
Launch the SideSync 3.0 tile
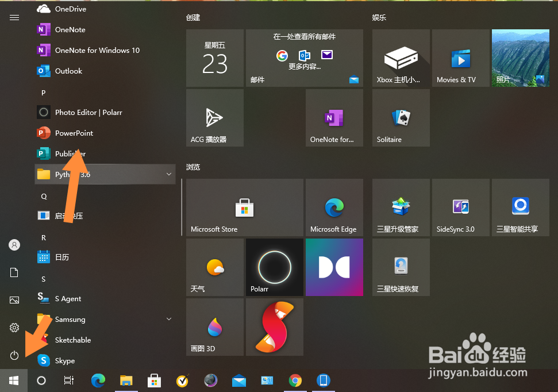coord(461,207)
